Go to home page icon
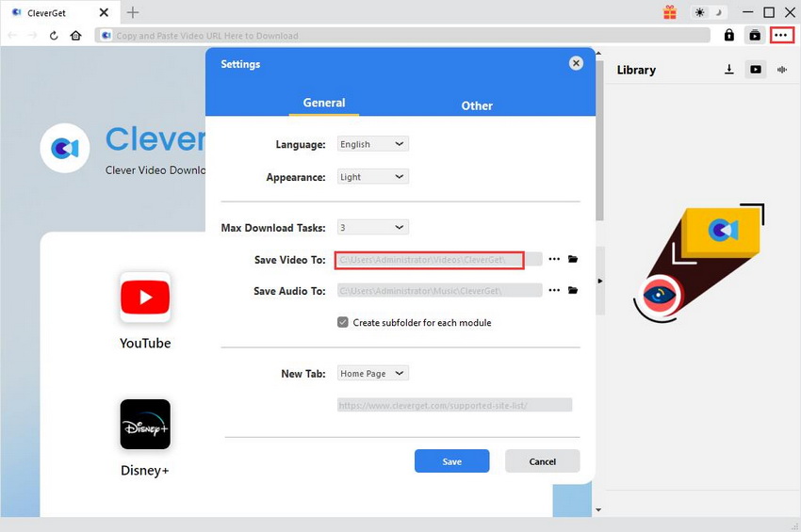This screenshot has height=532, width=801. (75, 36)
